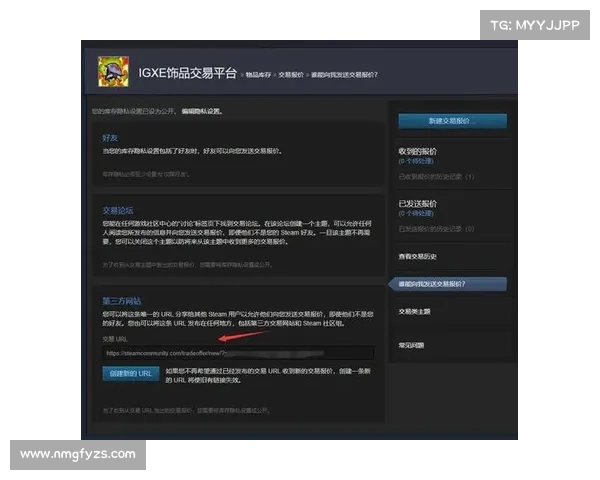
Task: Click the 交易 URL input field
Action: [x=238, y=353]
